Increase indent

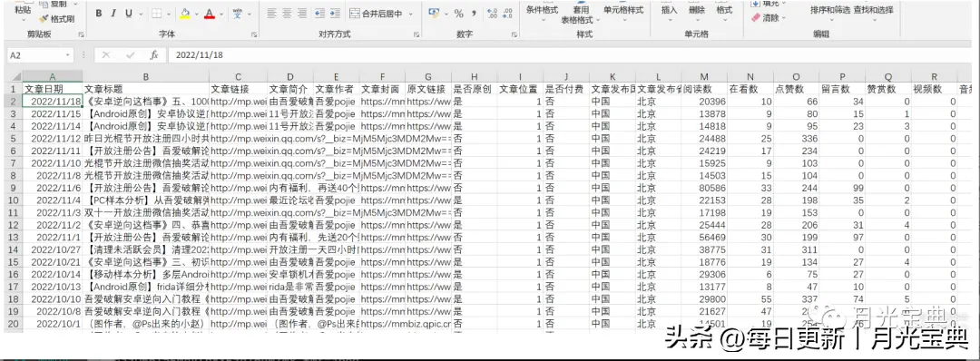pyautogui.click(x=335, y=13)
